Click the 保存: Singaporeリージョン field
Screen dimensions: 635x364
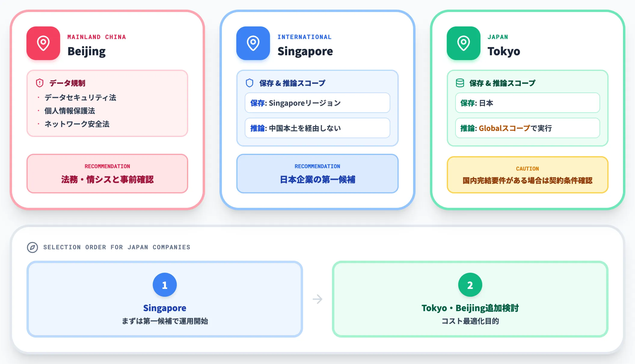[317, 103]
